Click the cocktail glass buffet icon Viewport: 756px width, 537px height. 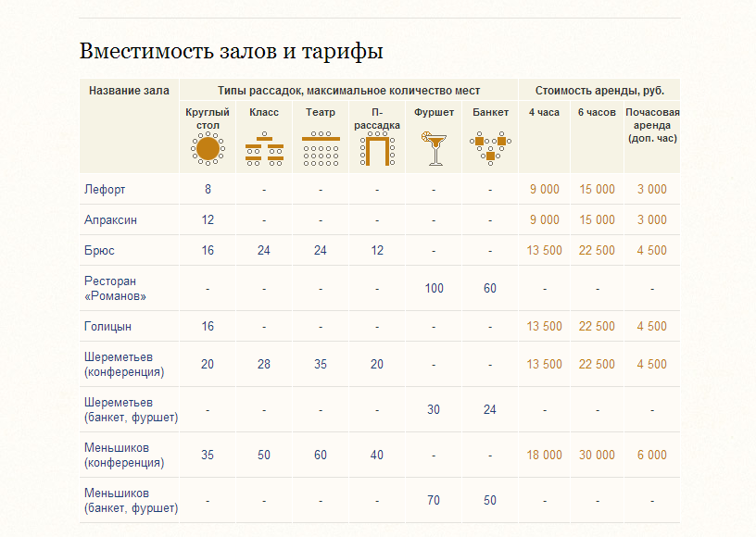coord(434,149)
